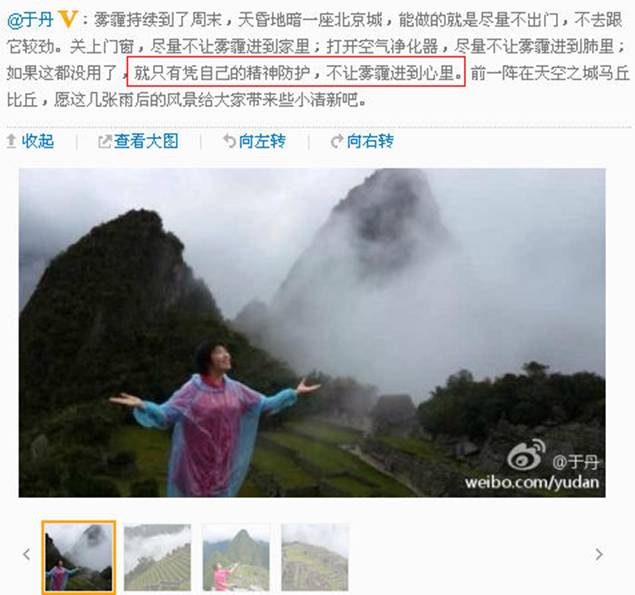Advance thumbnails with right chevron
Viewport: 635px width, 595px height.
599,554
